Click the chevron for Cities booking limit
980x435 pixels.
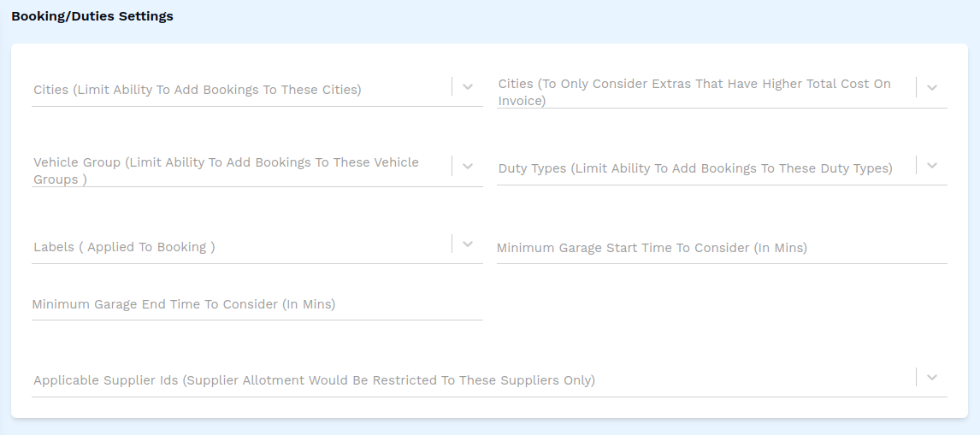[x=468, y=87]
